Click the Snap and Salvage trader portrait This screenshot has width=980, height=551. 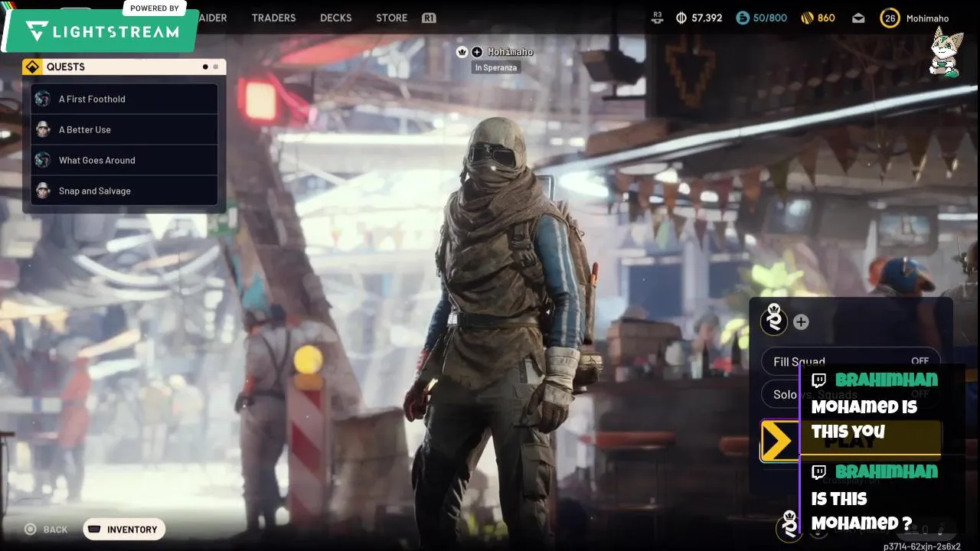43,191
